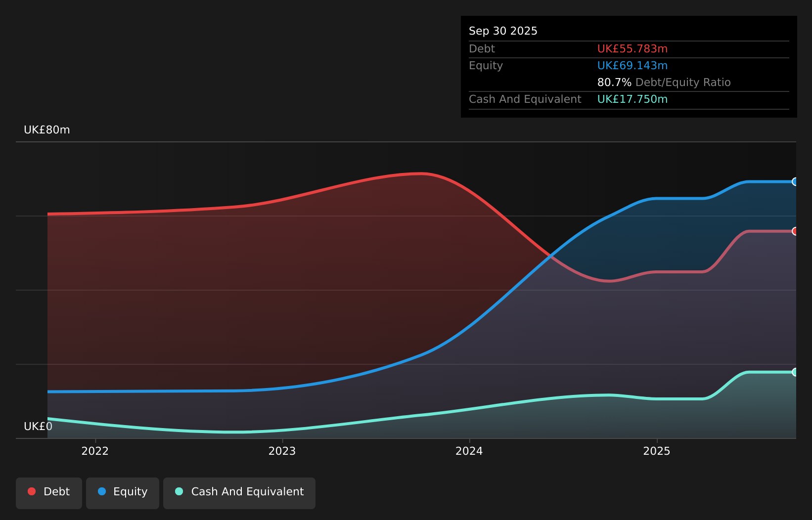
Task: Click the 2024 x-axis label
Action: [x=469, y=451]
